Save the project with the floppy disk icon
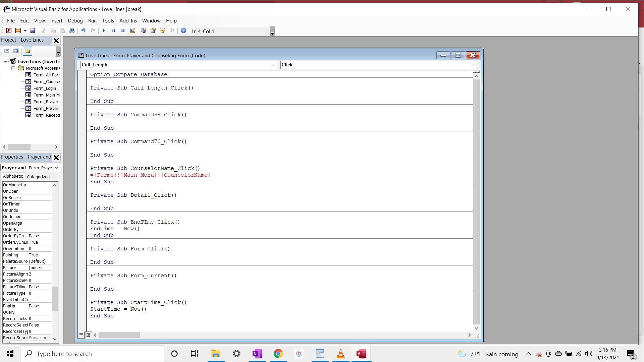 pyautogui.click(x=33, y=31)
